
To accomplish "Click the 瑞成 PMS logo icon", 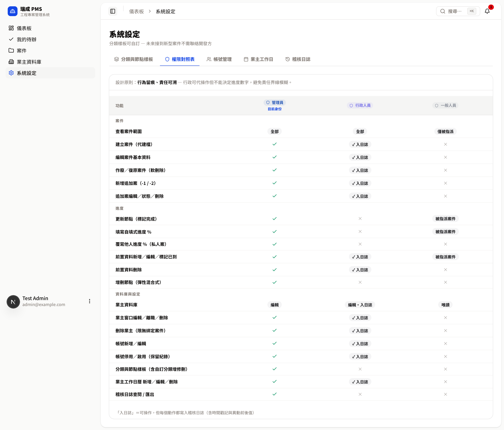I will coord(12,11).
